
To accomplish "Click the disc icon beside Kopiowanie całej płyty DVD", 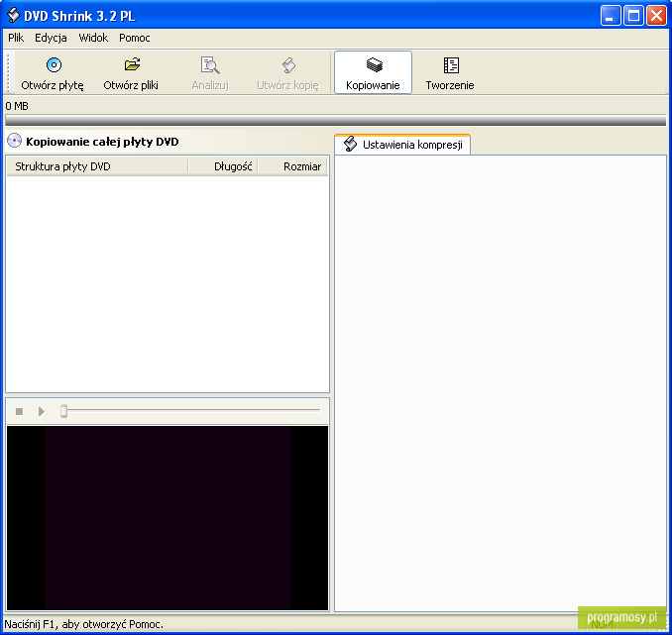I will (14, 141).
